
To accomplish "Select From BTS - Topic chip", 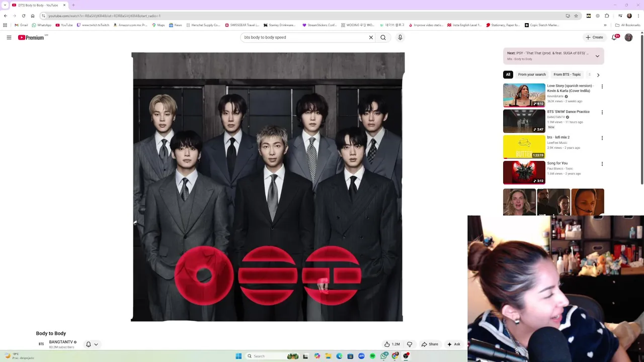I will click(x=567, y=74).
